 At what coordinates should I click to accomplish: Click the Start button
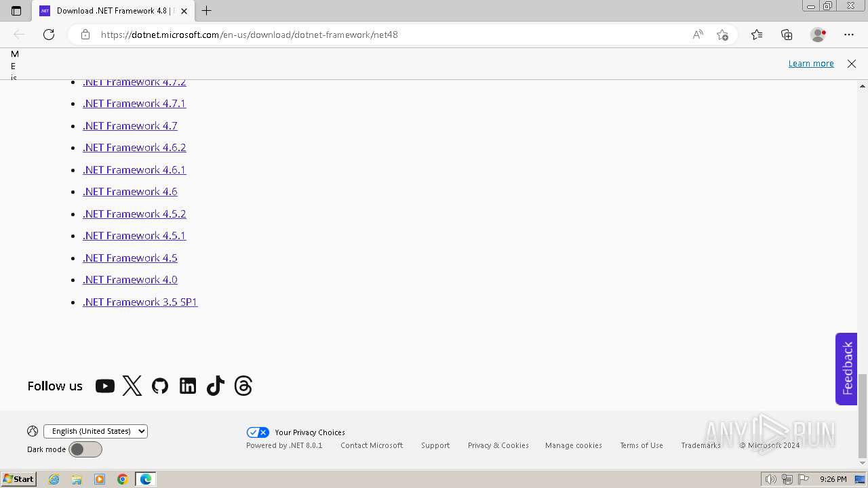point(19,479)
